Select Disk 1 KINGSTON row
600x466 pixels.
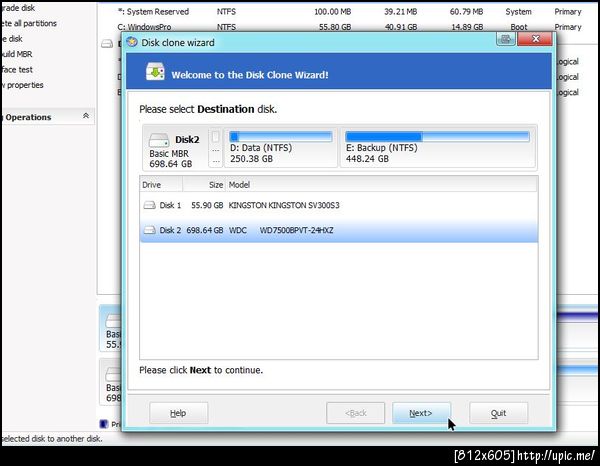pyautogui.click(x=339, y=205)
